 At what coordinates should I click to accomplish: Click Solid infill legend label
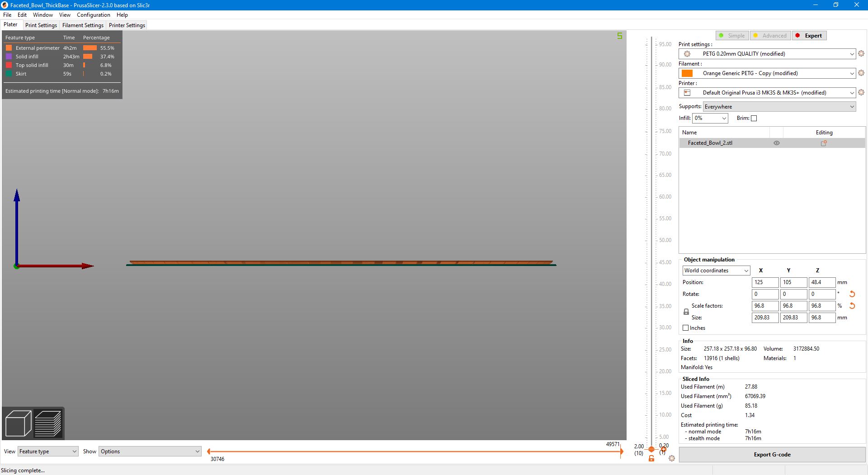[27, 56]
